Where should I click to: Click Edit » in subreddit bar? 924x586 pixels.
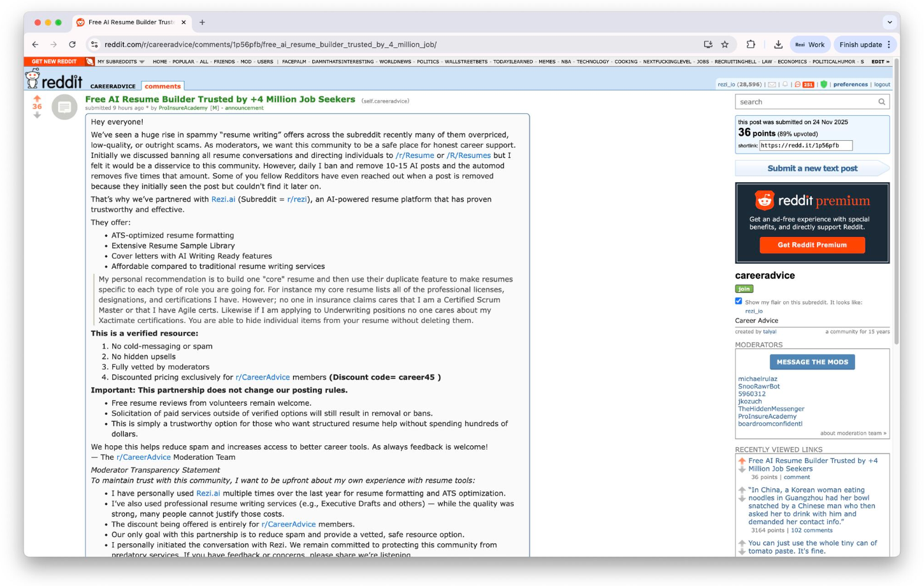click(880, 62)
